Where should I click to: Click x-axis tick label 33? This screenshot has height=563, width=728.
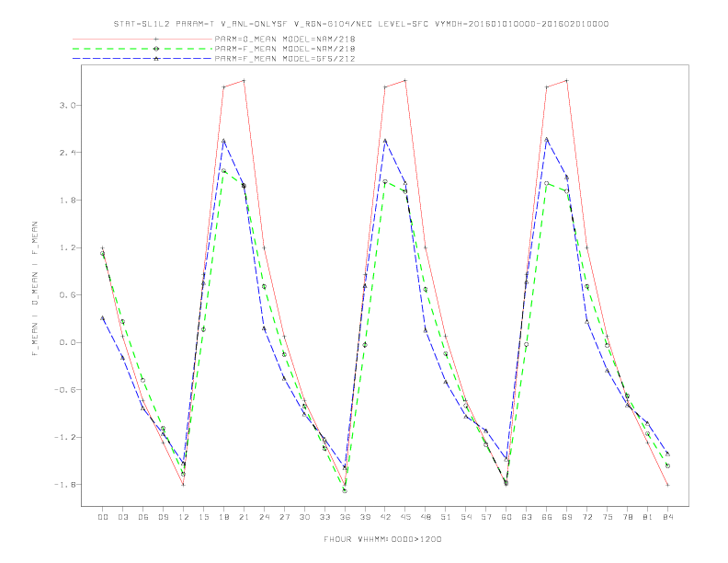pyautogui.click(x=324, y=517)
